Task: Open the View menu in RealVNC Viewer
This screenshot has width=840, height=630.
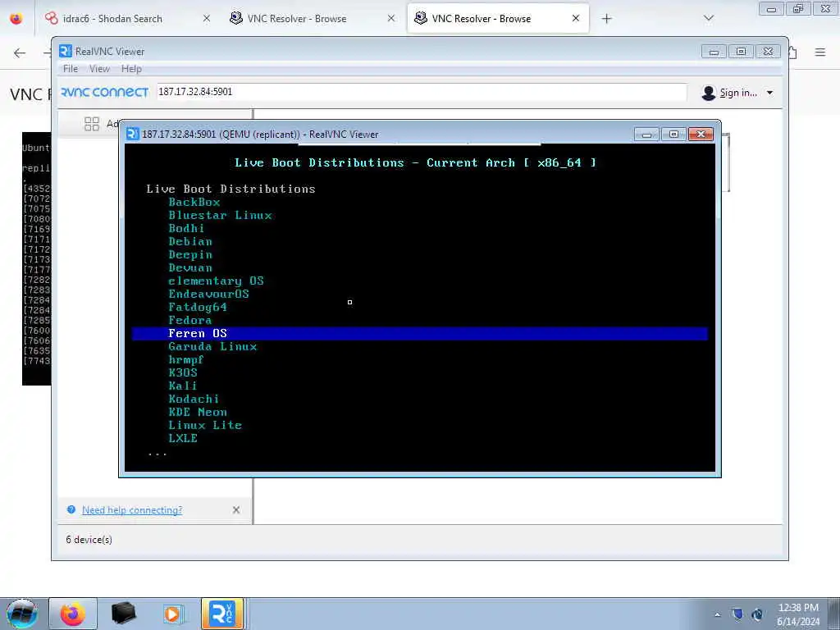Action: pyautogui.click(x=99, y=69)
